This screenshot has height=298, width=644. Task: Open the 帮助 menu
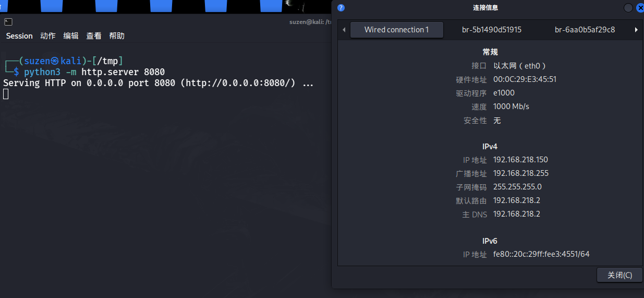117,36
